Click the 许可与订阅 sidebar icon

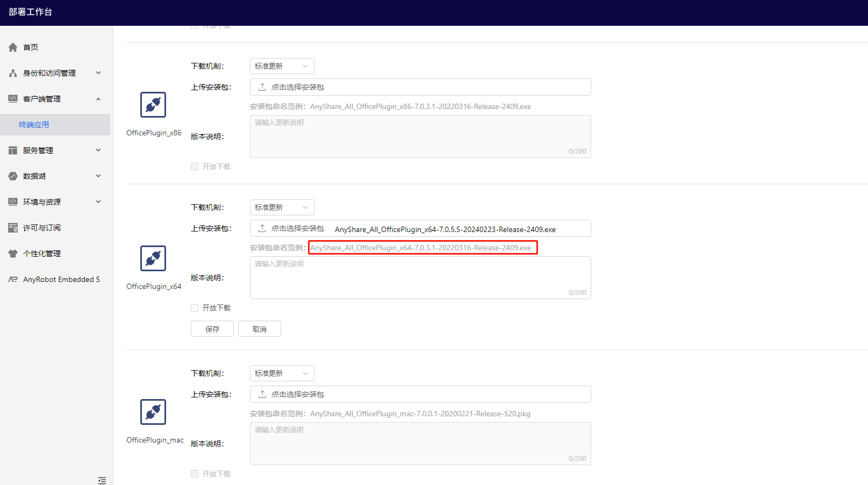pyautogui.click(x=13, y=228)
